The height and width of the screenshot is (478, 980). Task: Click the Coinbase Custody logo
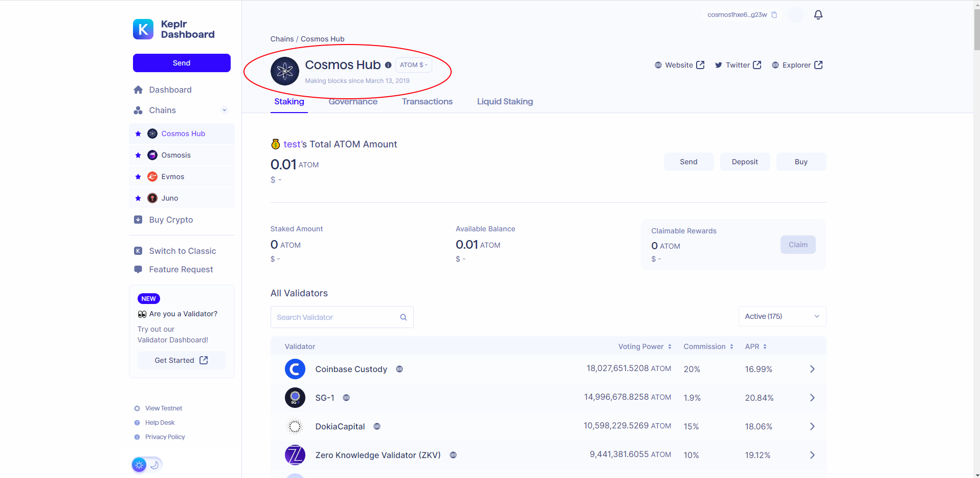[295, 369]
